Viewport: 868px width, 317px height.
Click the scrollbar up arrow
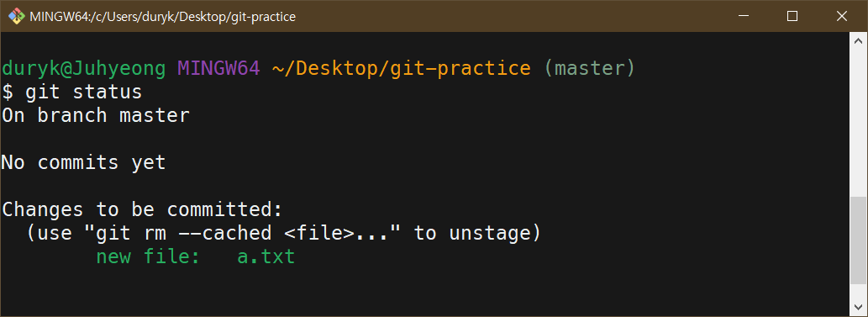858,40
